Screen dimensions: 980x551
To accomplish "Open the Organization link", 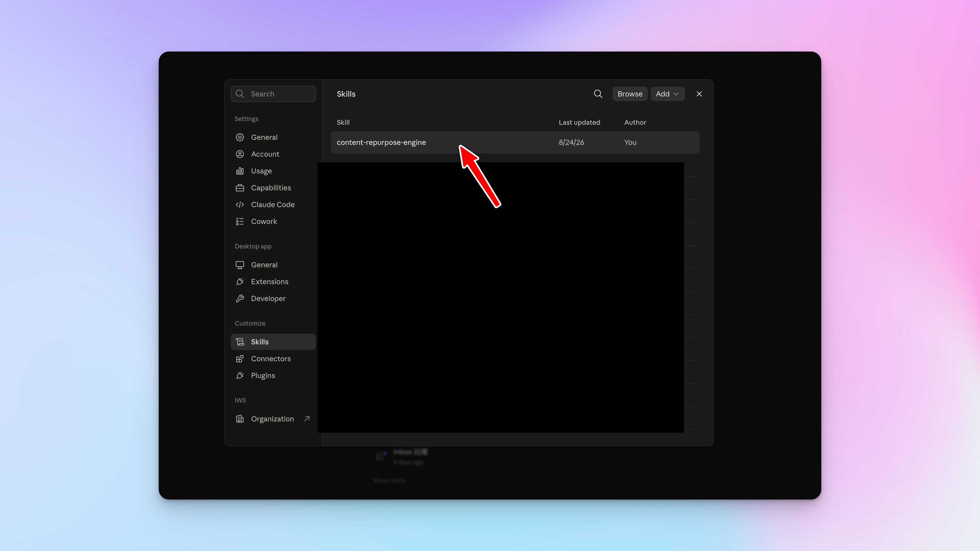I will pos(272,419).
